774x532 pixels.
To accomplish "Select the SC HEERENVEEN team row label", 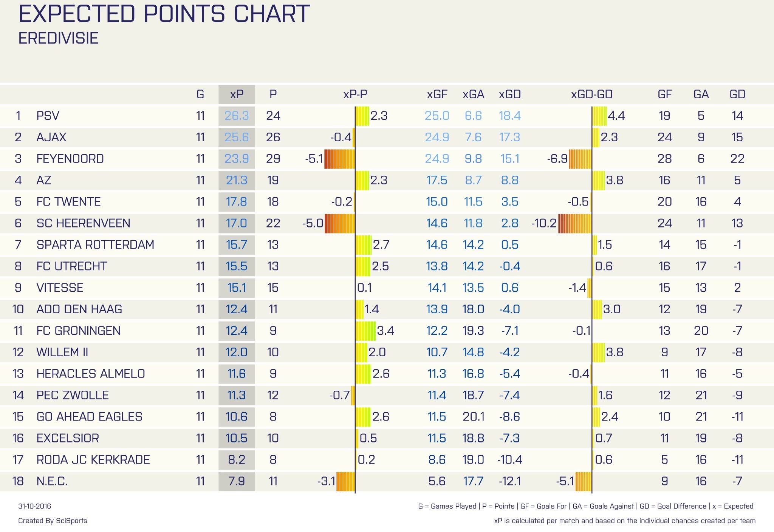I will click(83, 223).
